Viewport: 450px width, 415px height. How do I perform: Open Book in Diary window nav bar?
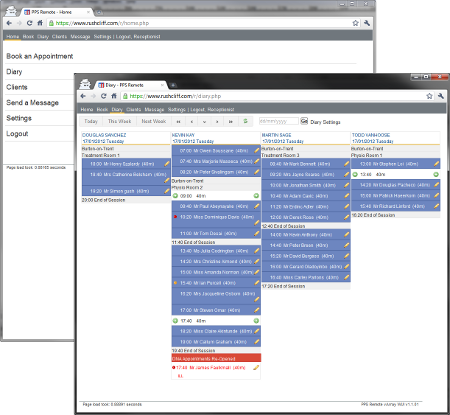pyautogui.click(x=102, y=109)
